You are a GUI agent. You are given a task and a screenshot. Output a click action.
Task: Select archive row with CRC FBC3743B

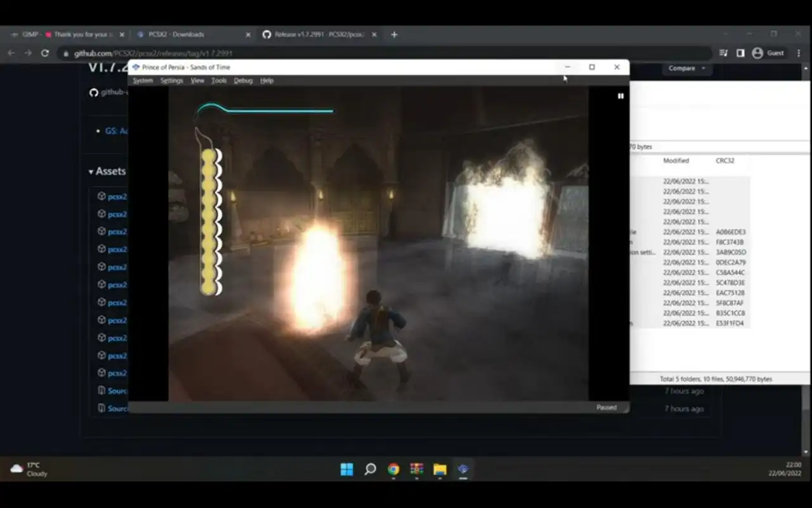point(690,243)
